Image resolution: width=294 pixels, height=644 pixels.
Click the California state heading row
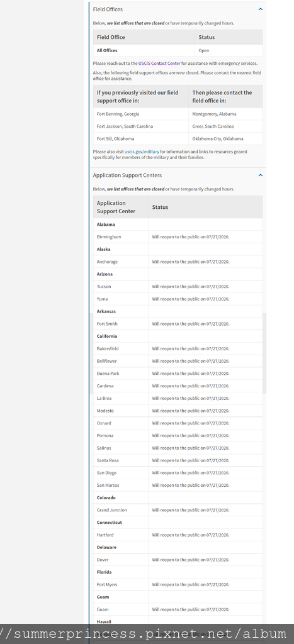(x=178, y=336)
